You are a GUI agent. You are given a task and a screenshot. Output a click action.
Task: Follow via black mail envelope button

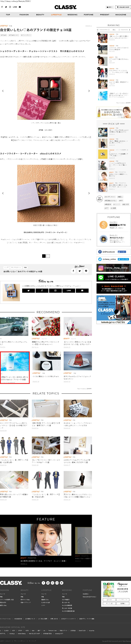pyautogui.click(x=82, y=291)
